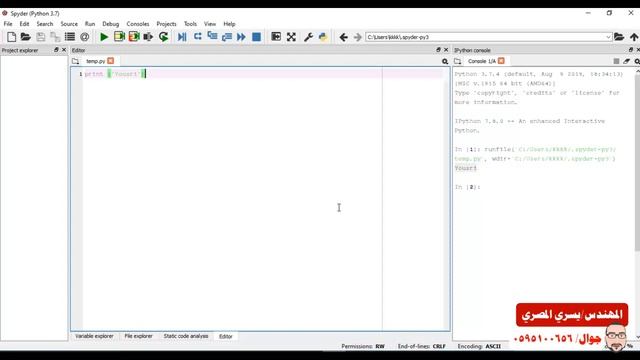This screenshot has width=640, height=360.
Task: Re-run last script icon
Action: pos(163,37)
